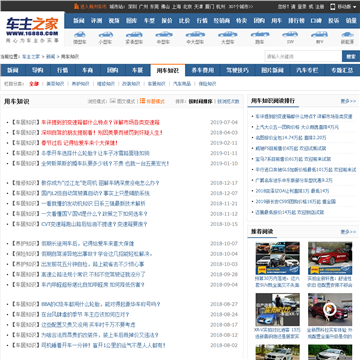Viewport: 360px width, 360px height.
Task: Sort articles by 按时间排序
Action: point(200,101)
